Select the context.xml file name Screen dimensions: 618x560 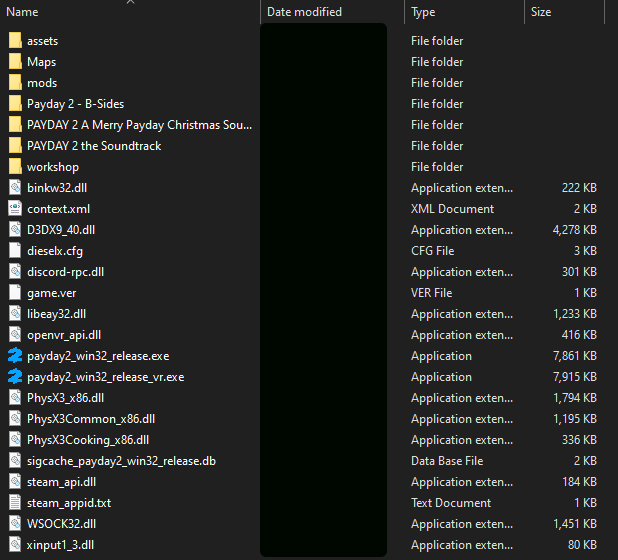pyautogui.click(x=58, y=209)
